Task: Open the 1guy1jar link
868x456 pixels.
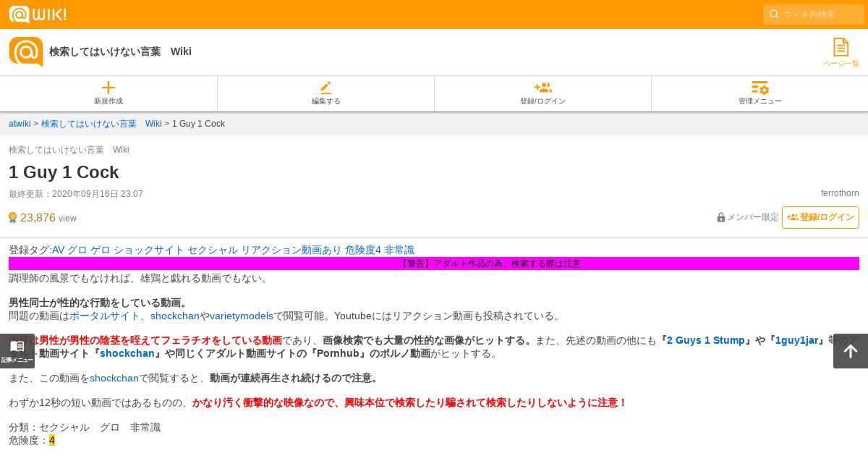Action: (797, 340)
